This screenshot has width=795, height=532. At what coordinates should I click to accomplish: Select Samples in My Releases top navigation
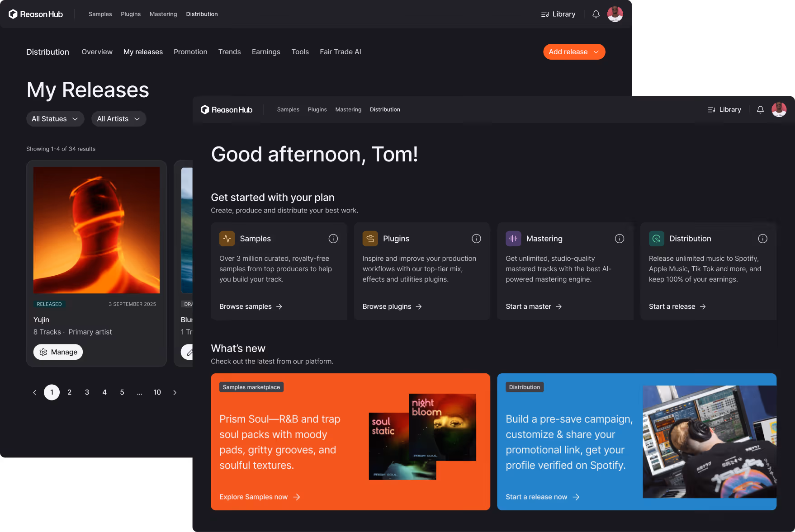(x=100, y=14)
